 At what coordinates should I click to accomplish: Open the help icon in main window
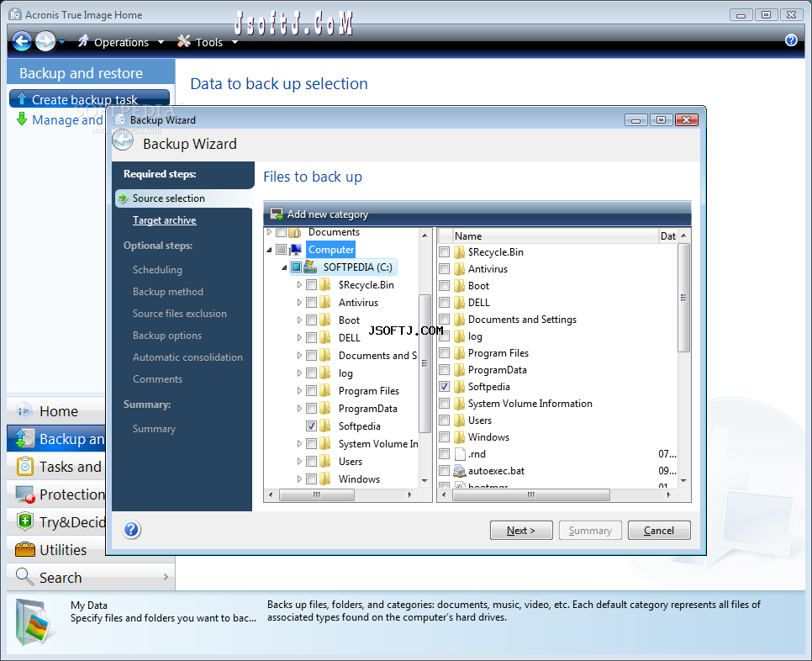[x=791, y=40]
